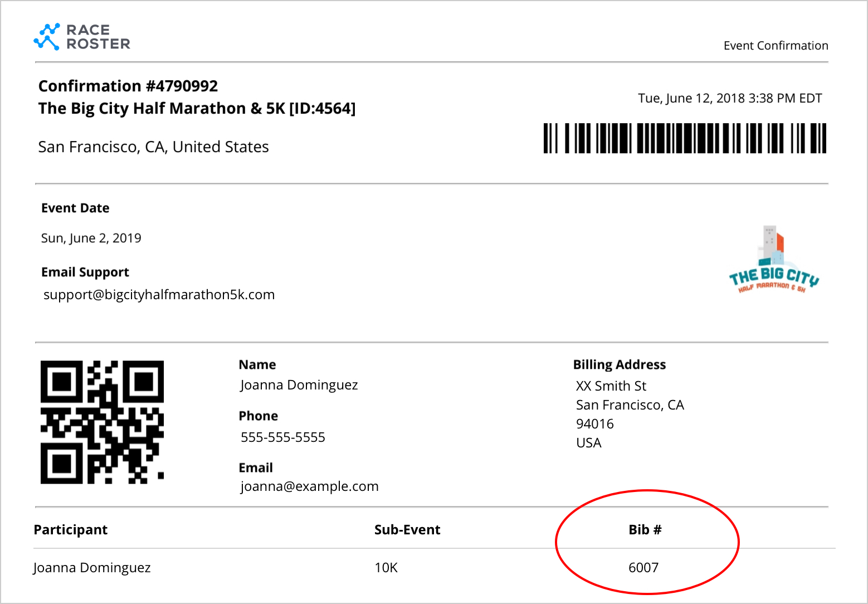Click the Participant column header
Image resolution: width=868 pixels, height=604 pixels.
tap(71, 530)
